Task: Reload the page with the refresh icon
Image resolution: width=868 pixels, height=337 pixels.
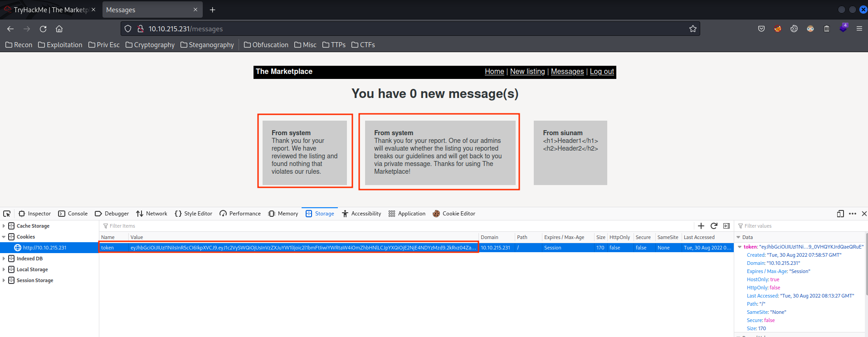Action: (x=43, y=29)
